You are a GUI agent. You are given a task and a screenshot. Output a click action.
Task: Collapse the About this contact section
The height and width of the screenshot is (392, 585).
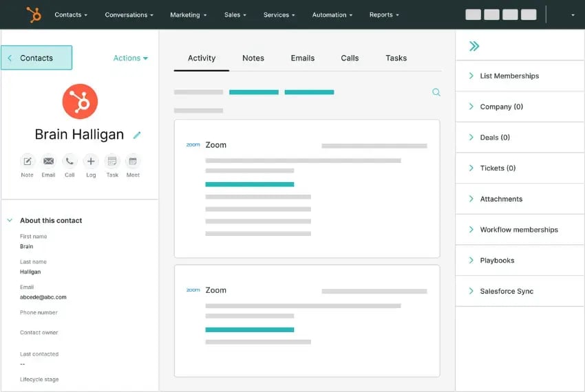point(10,221)
